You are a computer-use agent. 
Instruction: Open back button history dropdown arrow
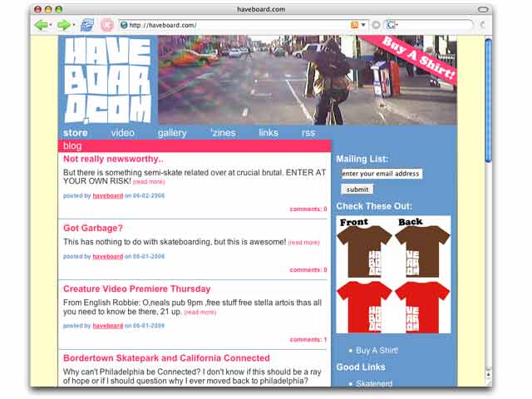51,25
